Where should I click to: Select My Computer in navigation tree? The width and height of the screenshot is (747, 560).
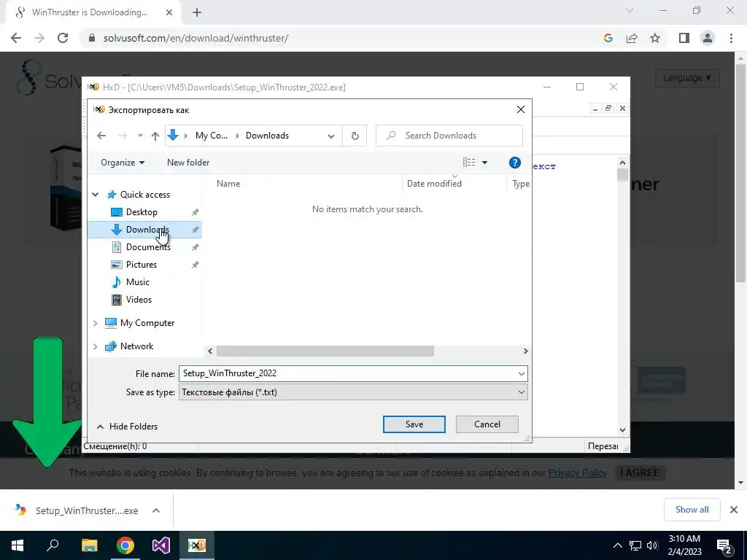coord(147,323)
